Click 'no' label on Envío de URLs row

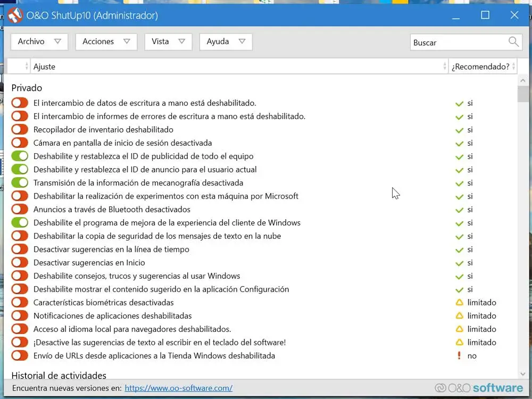(x=472, y=355)
